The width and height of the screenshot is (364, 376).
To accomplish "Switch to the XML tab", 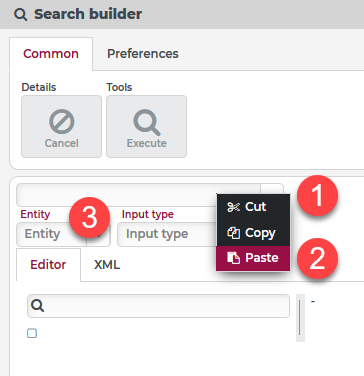I will [x=107, y=265].
